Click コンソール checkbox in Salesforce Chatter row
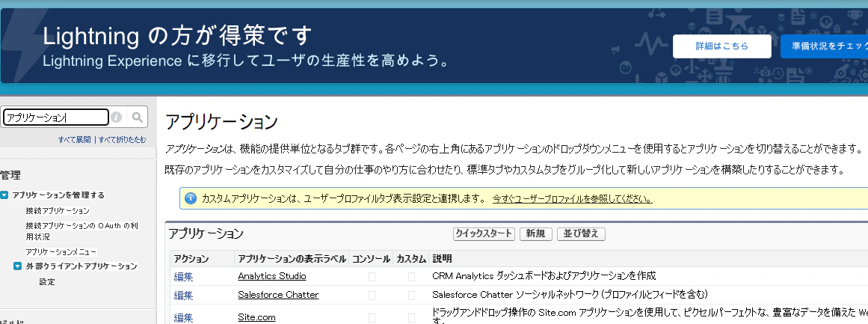868x324 pixels. click(372, 296)
